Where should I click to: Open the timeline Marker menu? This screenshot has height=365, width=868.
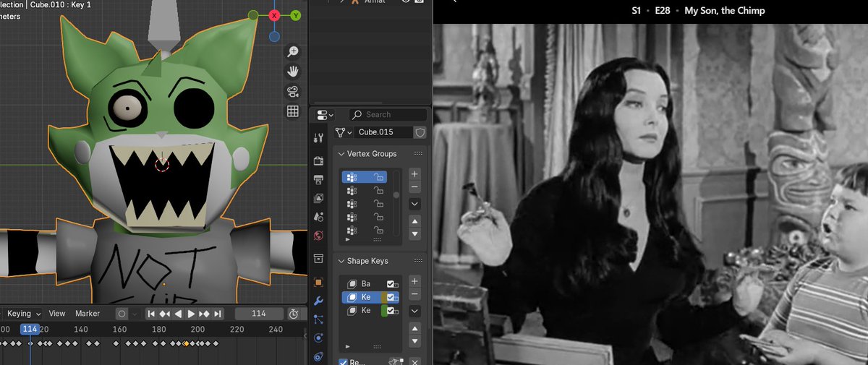click(x=88, y=314)
